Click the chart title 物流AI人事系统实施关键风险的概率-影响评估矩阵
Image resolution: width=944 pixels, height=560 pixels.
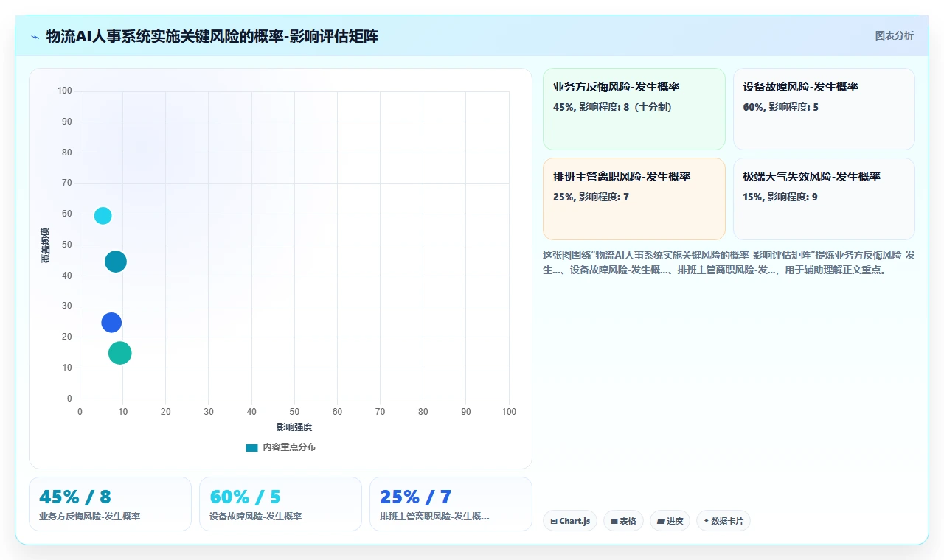coord(212,36)
